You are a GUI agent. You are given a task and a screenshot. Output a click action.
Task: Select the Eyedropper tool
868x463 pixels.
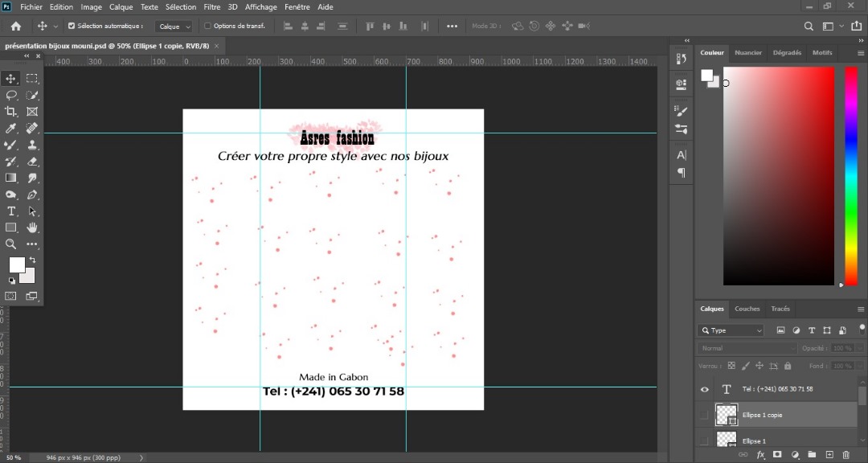point(11,129)
